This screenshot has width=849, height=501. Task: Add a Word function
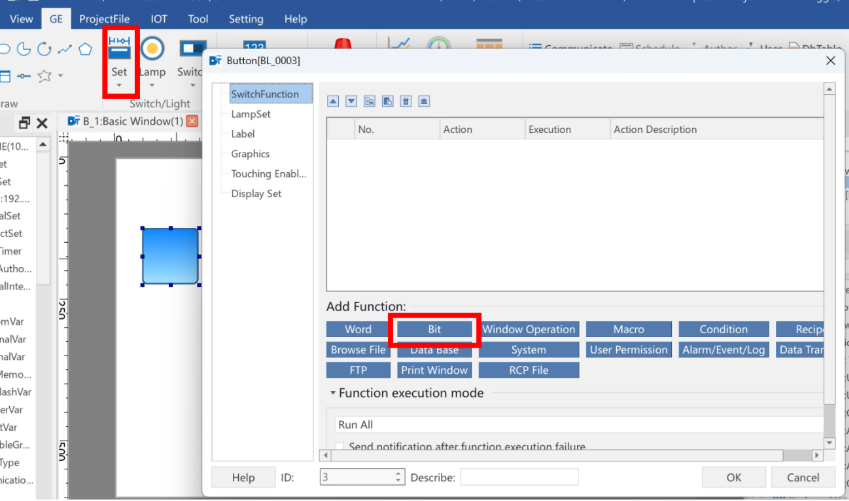[x=358, y=329]
